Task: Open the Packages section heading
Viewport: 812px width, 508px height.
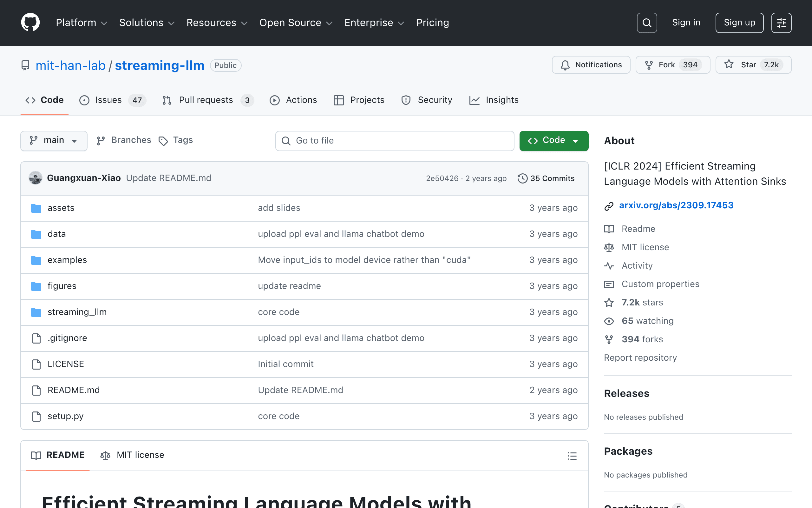Action: click(628, 451)
